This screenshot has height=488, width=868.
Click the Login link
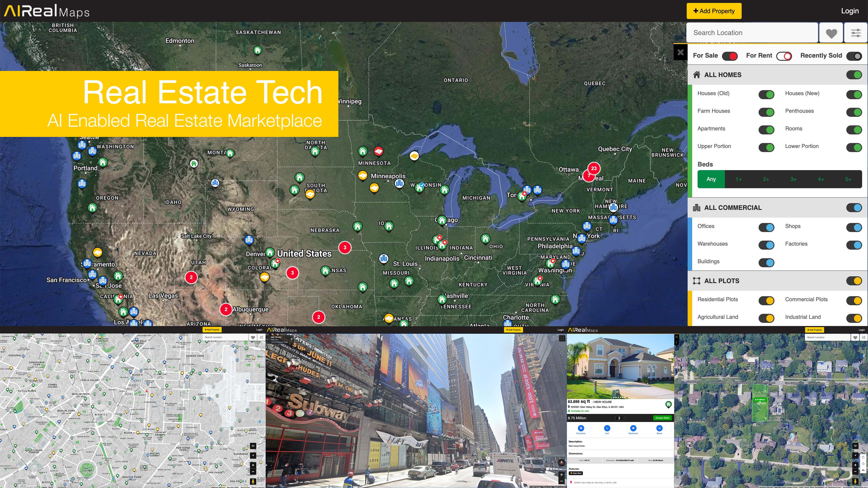click(x=849, y=11)
